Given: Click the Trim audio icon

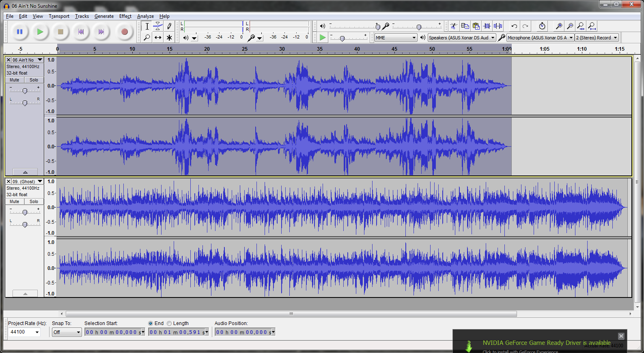Looking at the screenshot, I should point(487,26).
